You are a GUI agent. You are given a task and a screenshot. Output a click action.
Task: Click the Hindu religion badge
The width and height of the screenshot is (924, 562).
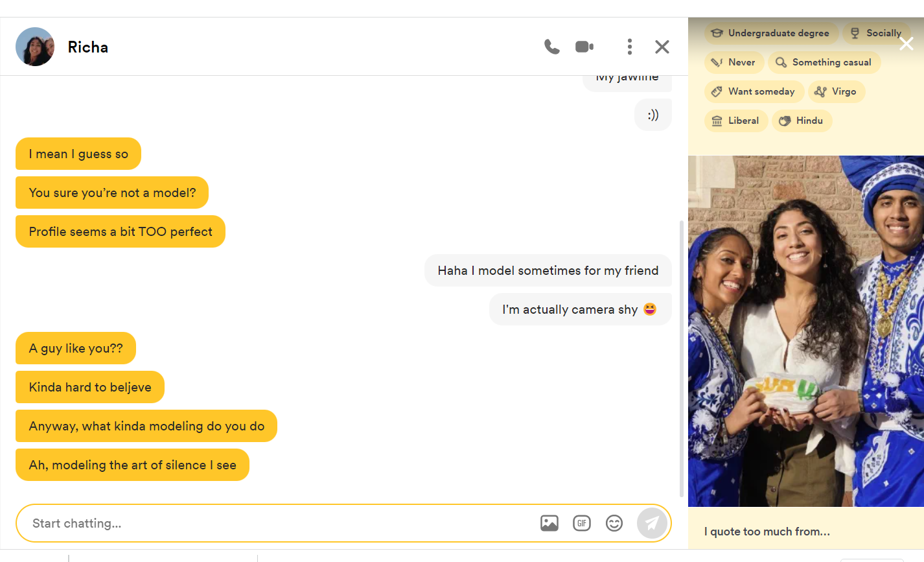802,121
